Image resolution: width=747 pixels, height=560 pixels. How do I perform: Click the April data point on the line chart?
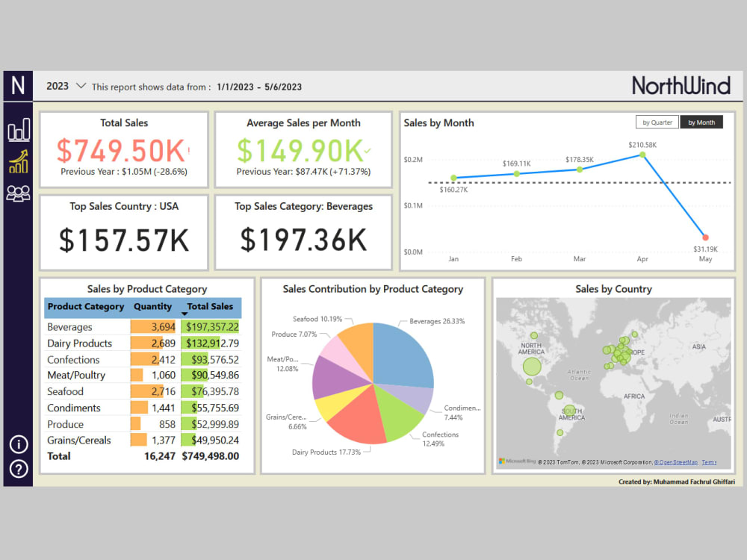pyautogui.click(x=642, y=155)
